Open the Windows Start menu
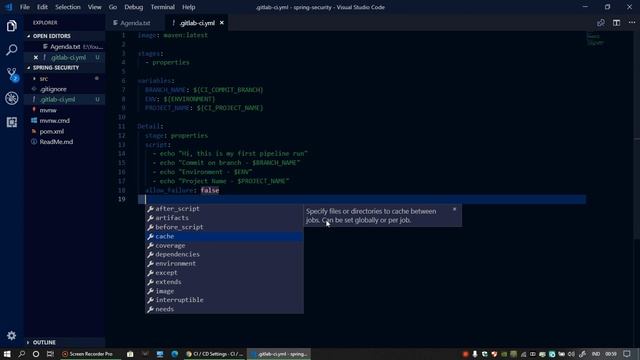Image resolution: width=640 pixels, height=360 pixels. tap(7, 354)
